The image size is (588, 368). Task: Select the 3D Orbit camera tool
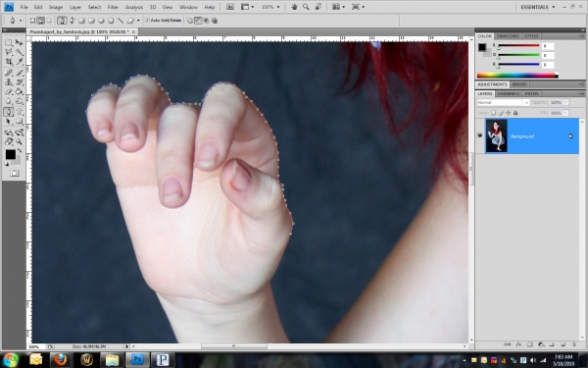[x=20, y=132]
